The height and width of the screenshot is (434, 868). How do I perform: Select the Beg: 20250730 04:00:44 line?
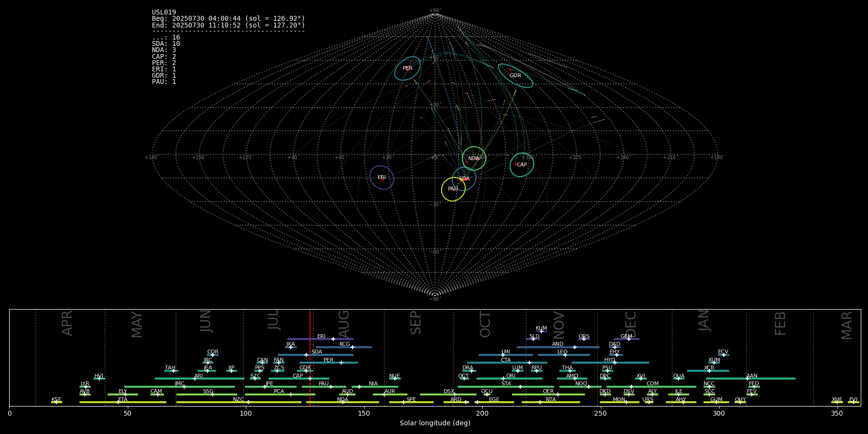(229, 19)
